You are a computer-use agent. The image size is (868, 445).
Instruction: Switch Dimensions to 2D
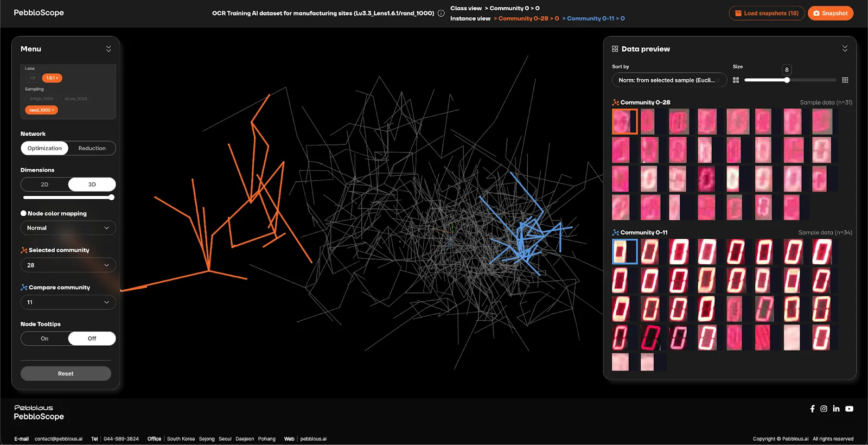(44, 185)
